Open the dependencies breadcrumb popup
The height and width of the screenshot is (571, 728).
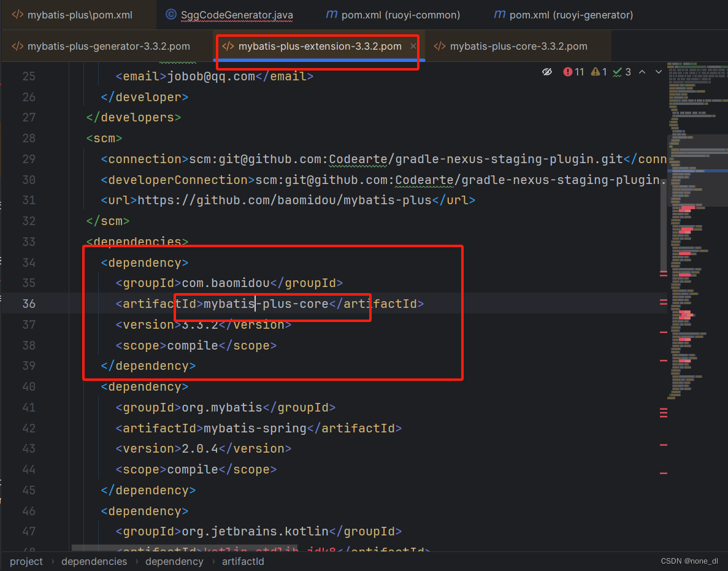coord(94,561)
